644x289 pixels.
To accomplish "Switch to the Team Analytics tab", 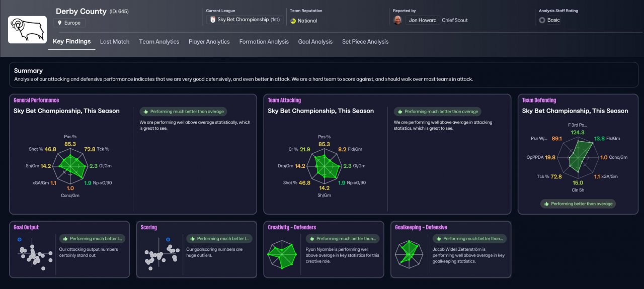I will point(159,42).
